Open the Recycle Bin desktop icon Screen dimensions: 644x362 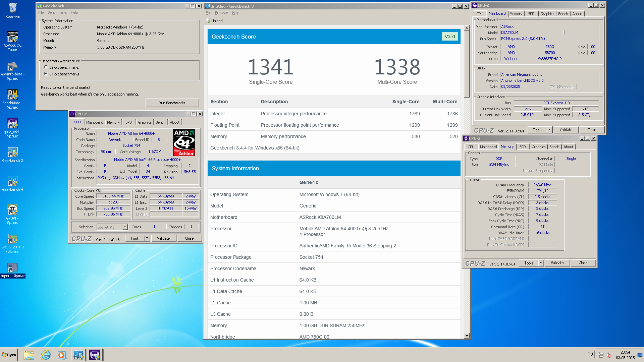point(12,10)
